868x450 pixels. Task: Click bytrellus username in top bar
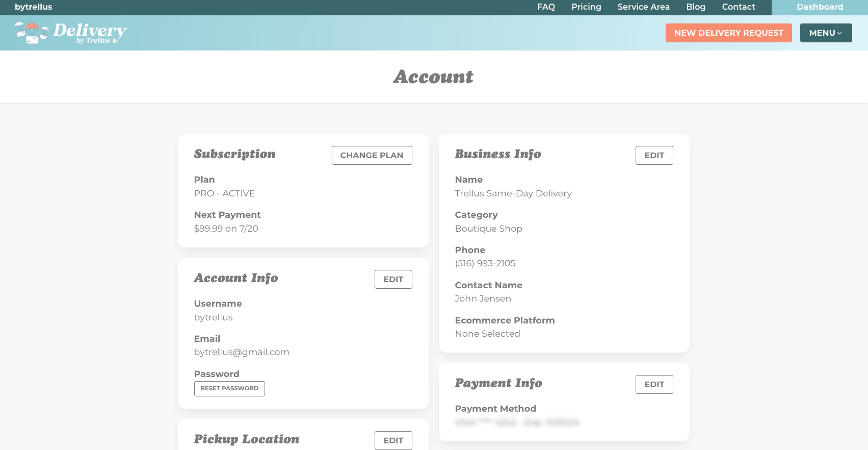[x=34, y=7]
